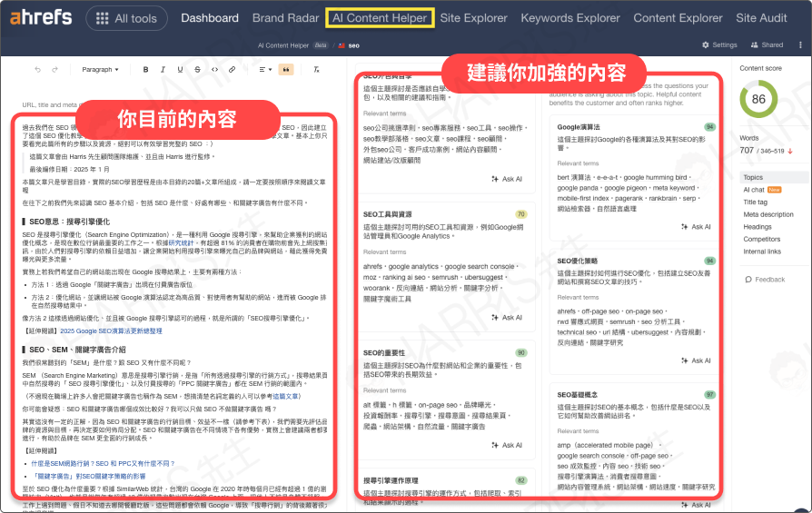Open Keywords Explorer

(570, 18)
